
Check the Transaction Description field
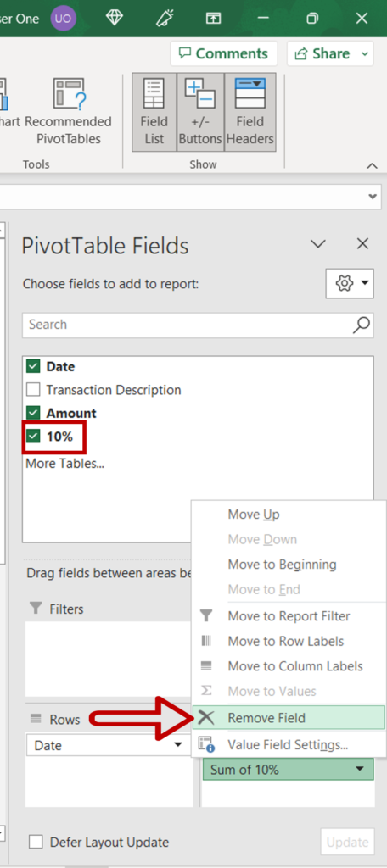click(33, 390)
